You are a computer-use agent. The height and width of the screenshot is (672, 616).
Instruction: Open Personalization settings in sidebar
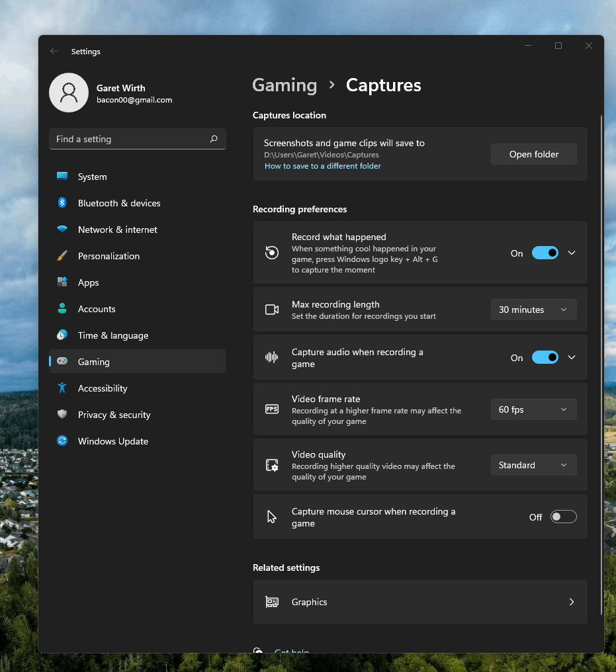[x=109, y=256]
